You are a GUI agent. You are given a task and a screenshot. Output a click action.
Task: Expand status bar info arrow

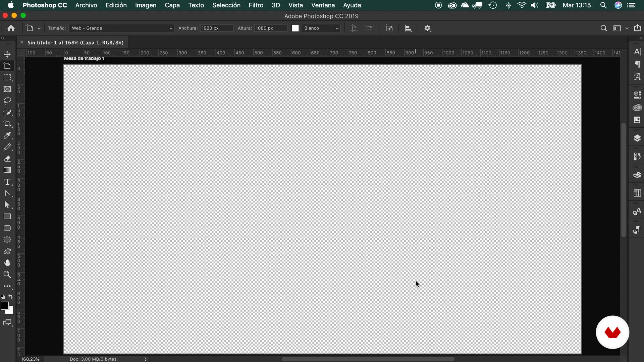click(145, 359)
